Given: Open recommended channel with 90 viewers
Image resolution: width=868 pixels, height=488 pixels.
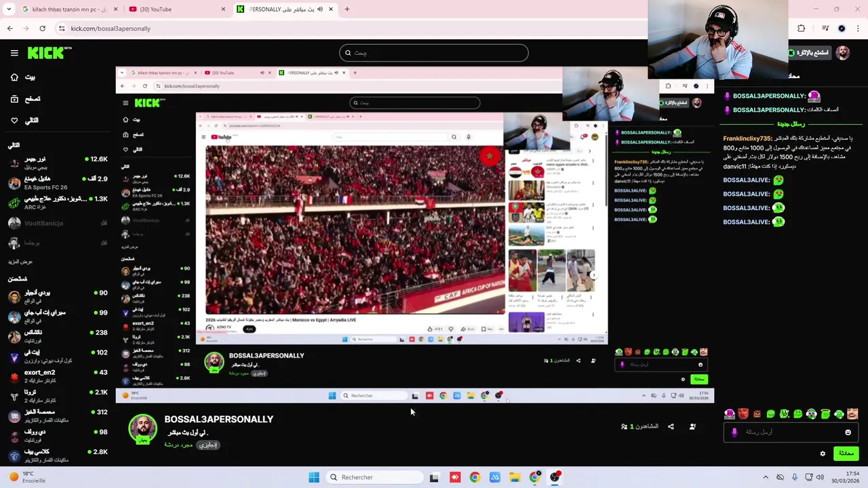Looking at the screenshot, I should coord(58,296).
